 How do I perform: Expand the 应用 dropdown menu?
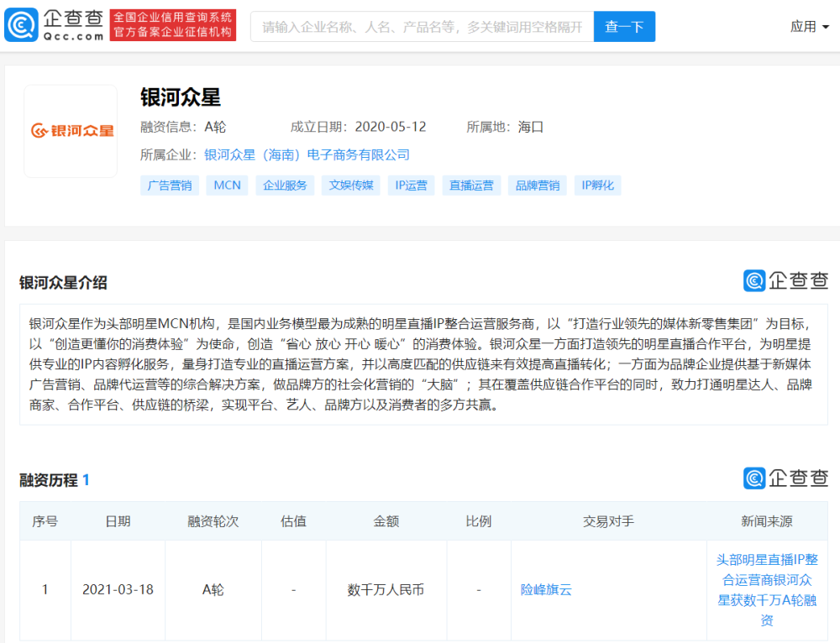809,26
